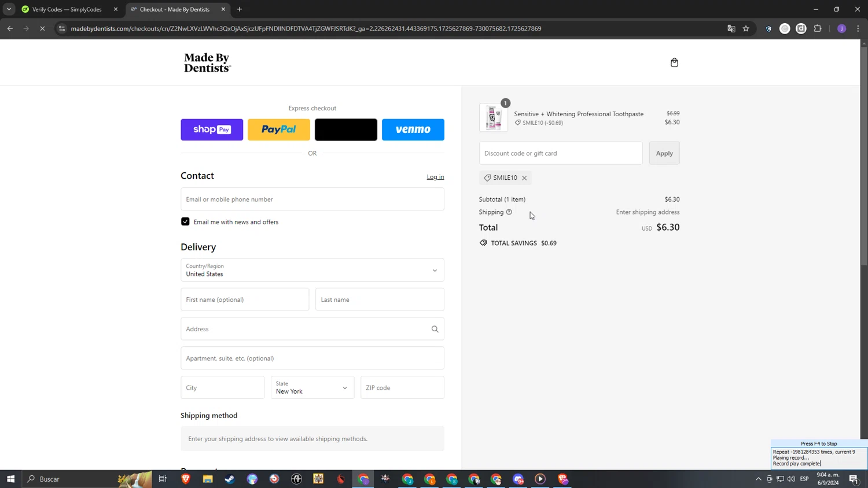The height and width of the screenshot is (488, 868).
Task: Click the City field
Action: pyautogui.click(x=222, y=387)
